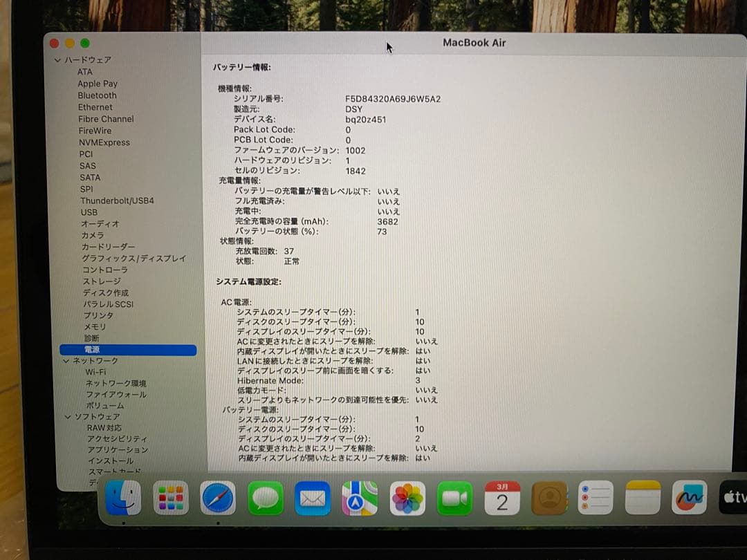Select コントローラ in the sidebar
Image resolution: width=747 pixels, height=560 pixels.
tap(105, 270)
